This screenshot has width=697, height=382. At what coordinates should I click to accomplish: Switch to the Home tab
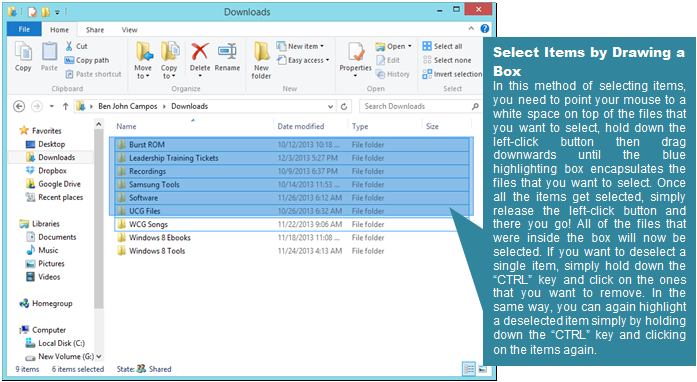pos(59,30)
